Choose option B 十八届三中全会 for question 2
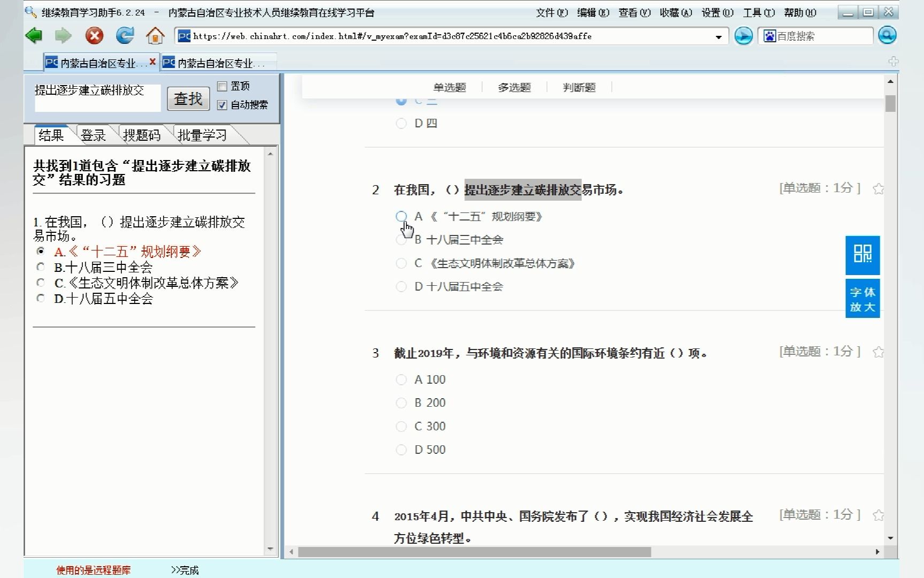The width and height of the screenshot is (924, 578). pos(401,240)
